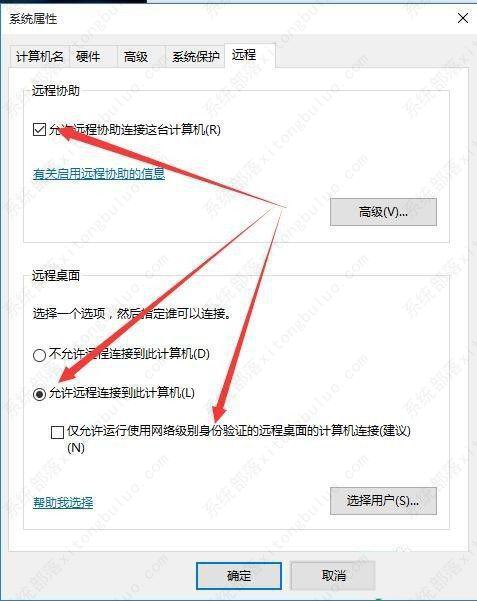Viewport: 477px width, 601px height.
Task: Close the 系统属性 window
Action: coord(463,18)
